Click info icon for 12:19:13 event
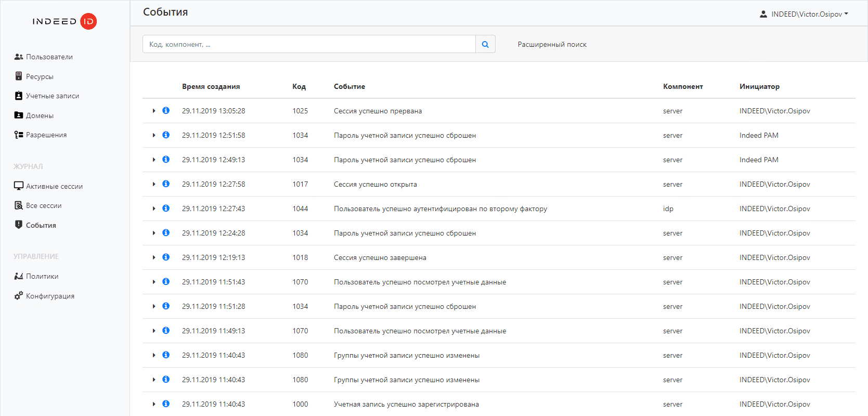The height and width of the screenshot is (416, 868). pyautogui.click(x=166, y=257)
